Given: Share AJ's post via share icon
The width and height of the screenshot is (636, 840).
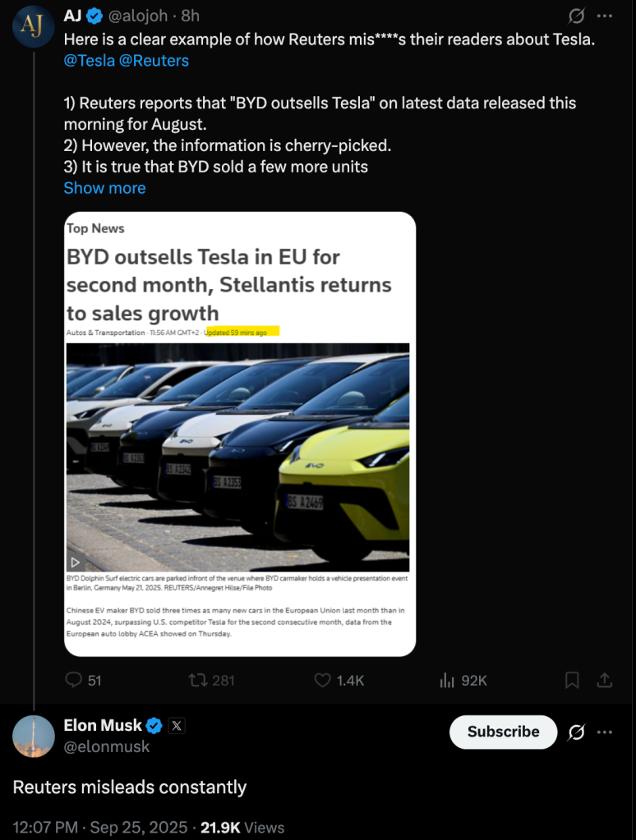Looking at the screenshot, I should (x=604, y=680).
